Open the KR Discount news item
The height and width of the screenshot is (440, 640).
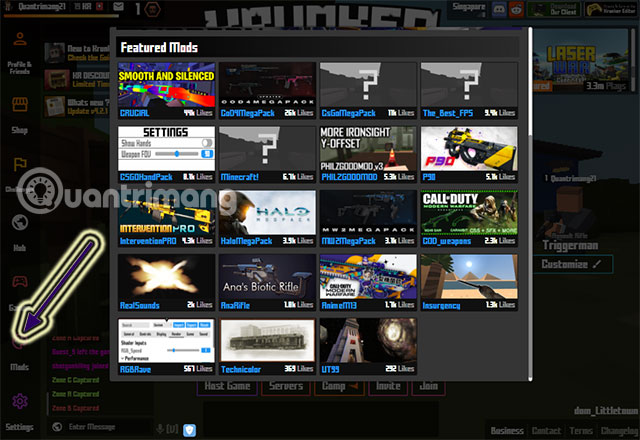pyautogui.click(x=77, y=80)
